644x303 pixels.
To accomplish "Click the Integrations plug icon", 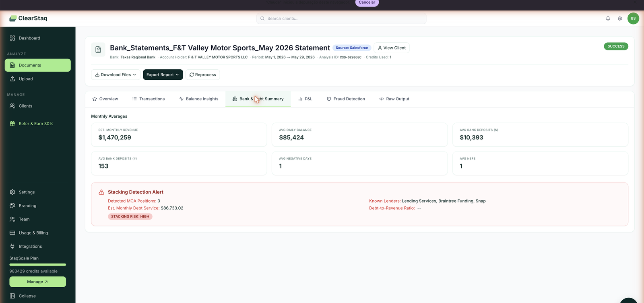I will pos(12,246).
